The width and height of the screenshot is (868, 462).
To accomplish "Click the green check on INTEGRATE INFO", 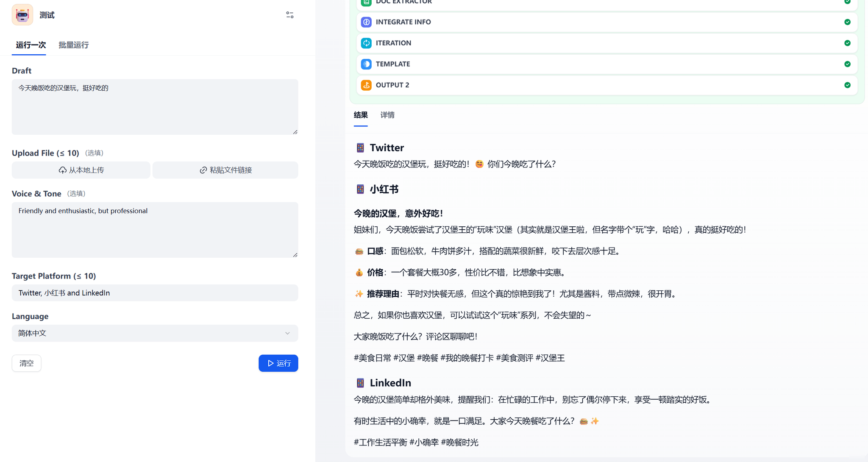I will [x=847, y=22].
